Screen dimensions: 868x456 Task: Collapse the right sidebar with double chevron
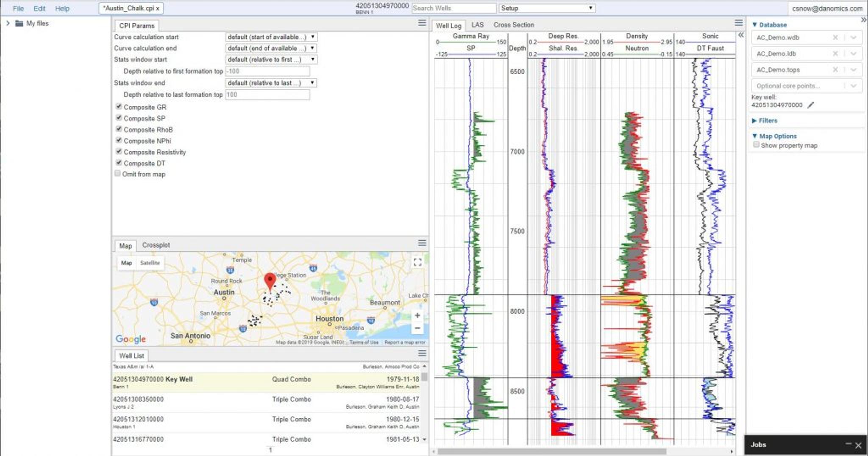[863, 20]
